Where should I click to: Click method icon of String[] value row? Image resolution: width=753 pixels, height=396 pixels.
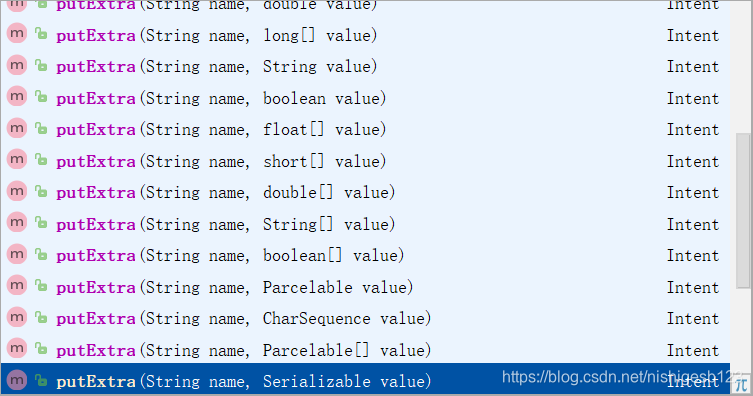17,222
